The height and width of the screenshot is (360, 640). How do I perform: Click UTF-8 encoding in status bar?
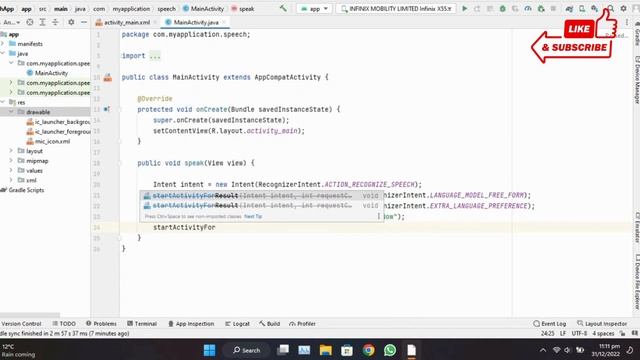(x=579, y=333)
